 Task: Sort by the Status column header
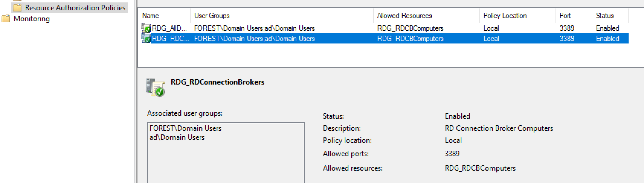pos(610,16)
